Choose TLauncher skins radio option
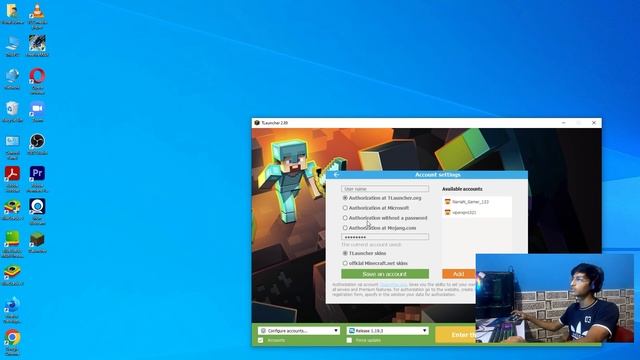 (345, 253)
